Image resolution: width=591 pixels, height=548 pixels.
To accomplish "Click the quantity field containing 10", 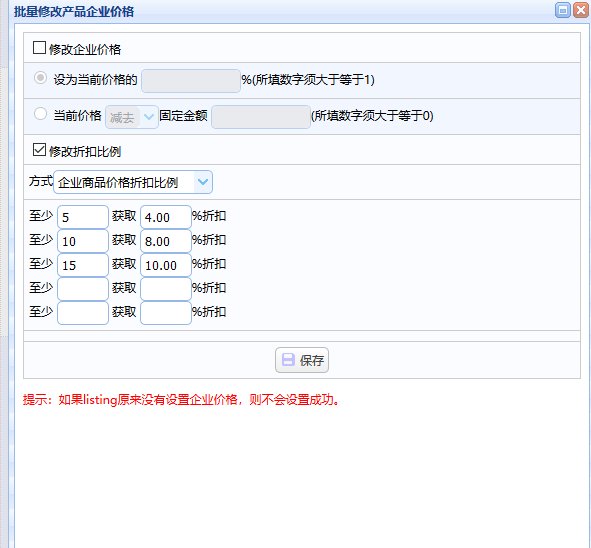I will (x=83, y=241).
